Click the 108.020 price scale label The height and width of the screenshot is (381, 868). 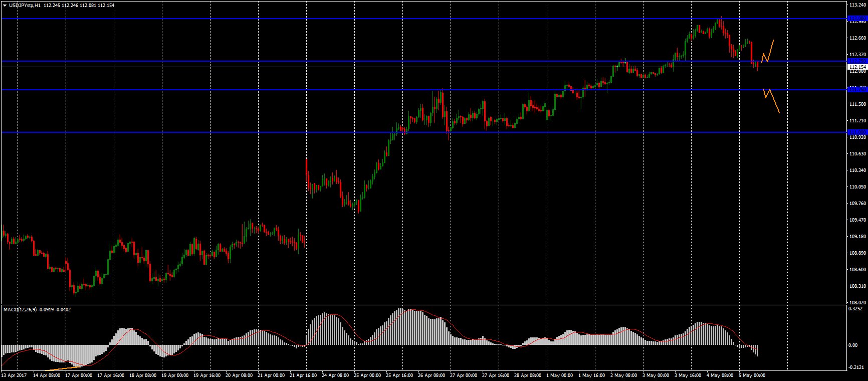point(857,303)
